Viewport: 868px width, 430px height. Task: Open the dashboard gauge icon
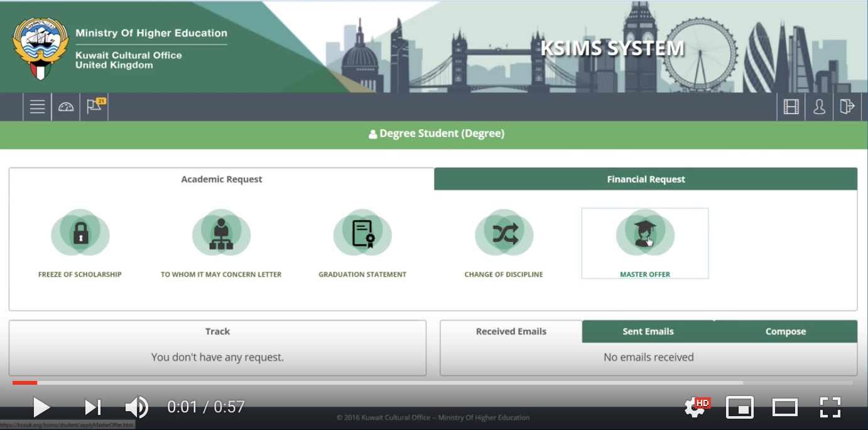point(66,107)
